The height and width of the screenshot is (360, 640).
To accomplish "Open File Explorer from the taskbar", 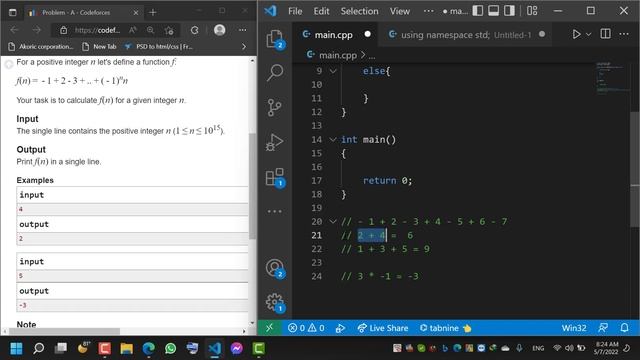I will 127,349.
